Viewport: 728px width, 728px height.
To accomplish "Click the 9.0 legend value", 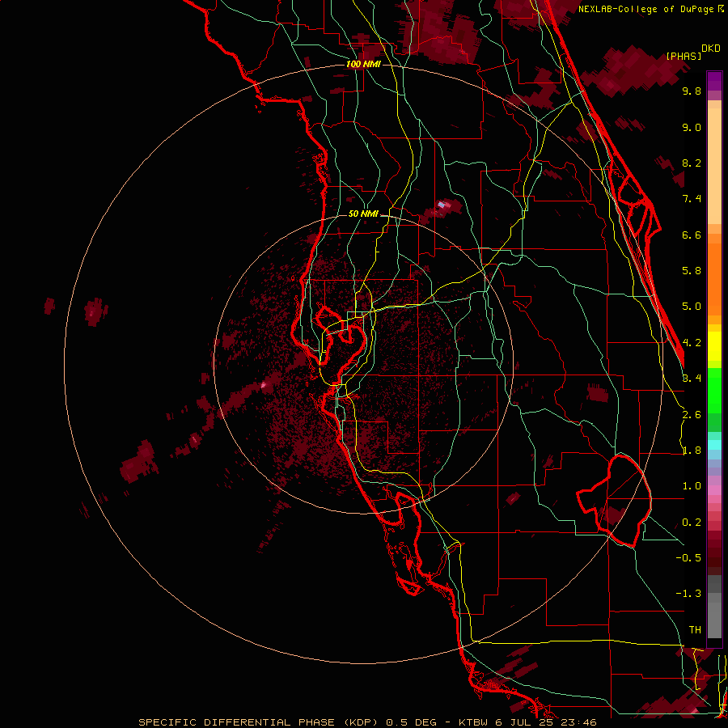I will 692,127.
